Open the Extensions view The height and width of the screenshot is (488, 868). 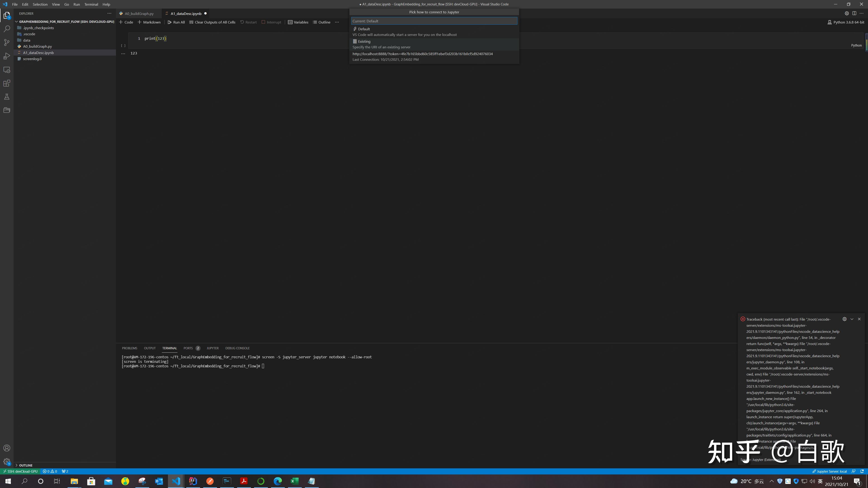[7, 83]
